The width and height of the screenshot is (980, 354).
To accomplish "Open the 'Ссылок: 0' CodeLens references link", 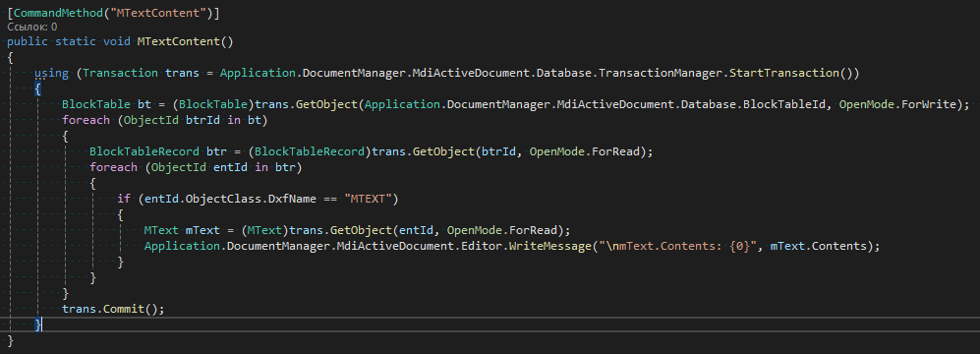I will click(x=32, y=27).
